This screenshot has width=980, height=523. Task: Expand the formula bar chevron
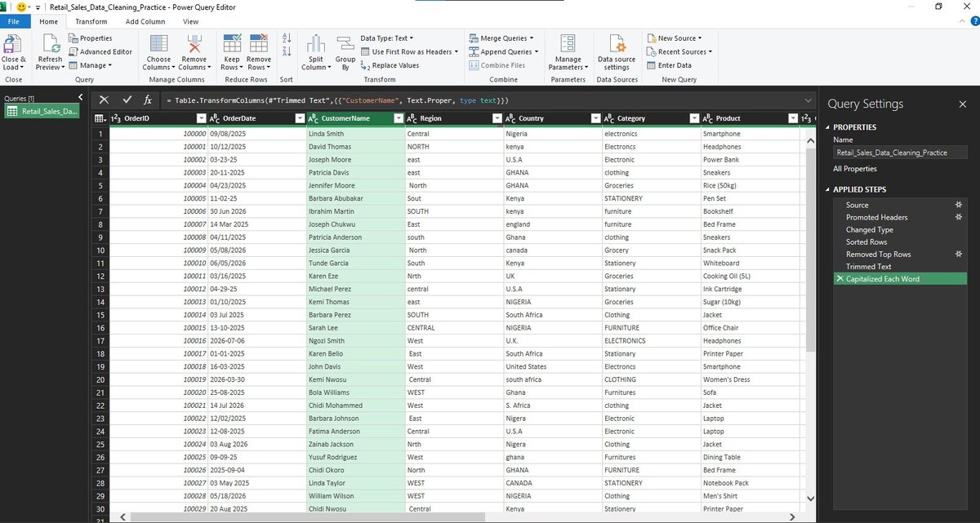point(806,100)
